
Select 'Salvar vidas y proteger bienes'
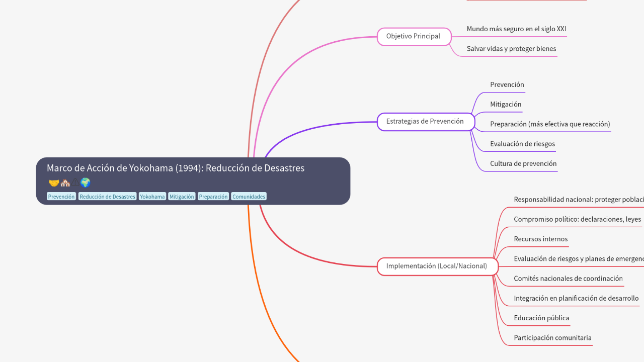[511, 49]
